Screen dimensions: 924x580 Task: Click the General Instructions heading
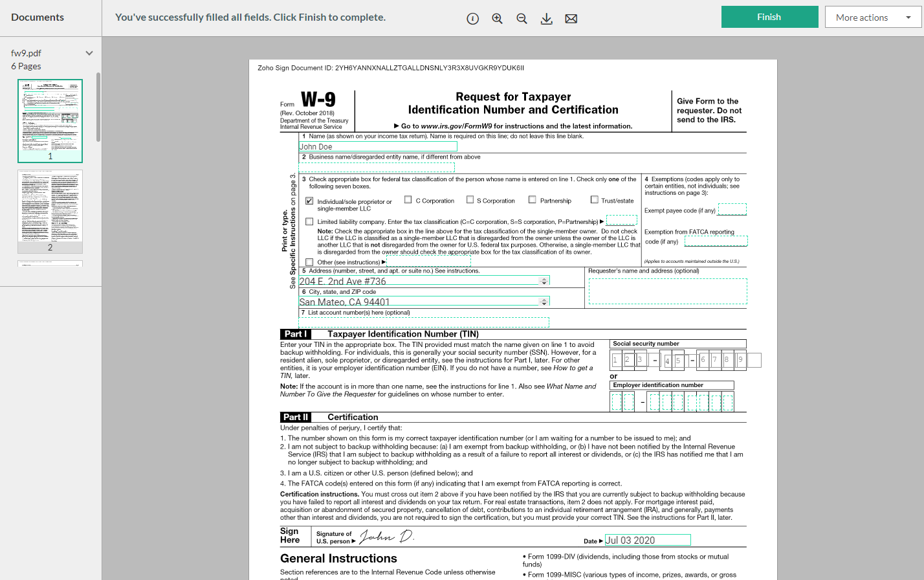click(x=338, y=559)
